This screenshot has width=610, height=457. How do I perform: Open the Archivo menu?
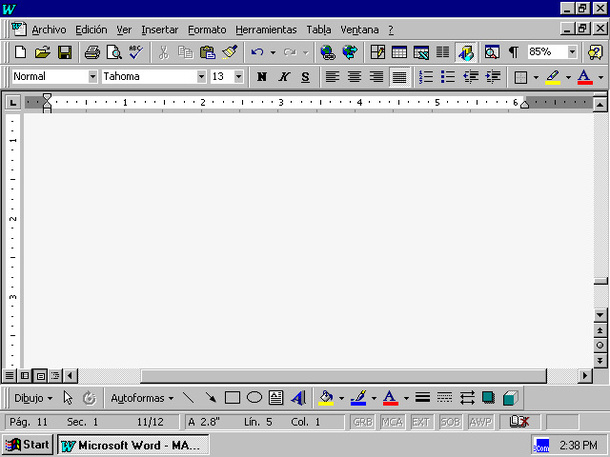point(49,30)
